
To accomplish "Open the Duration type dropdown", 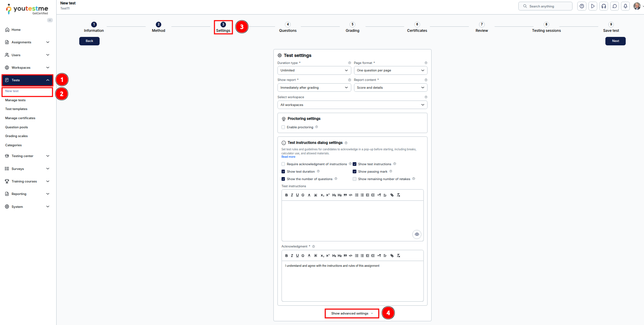I will click(314, 70).
